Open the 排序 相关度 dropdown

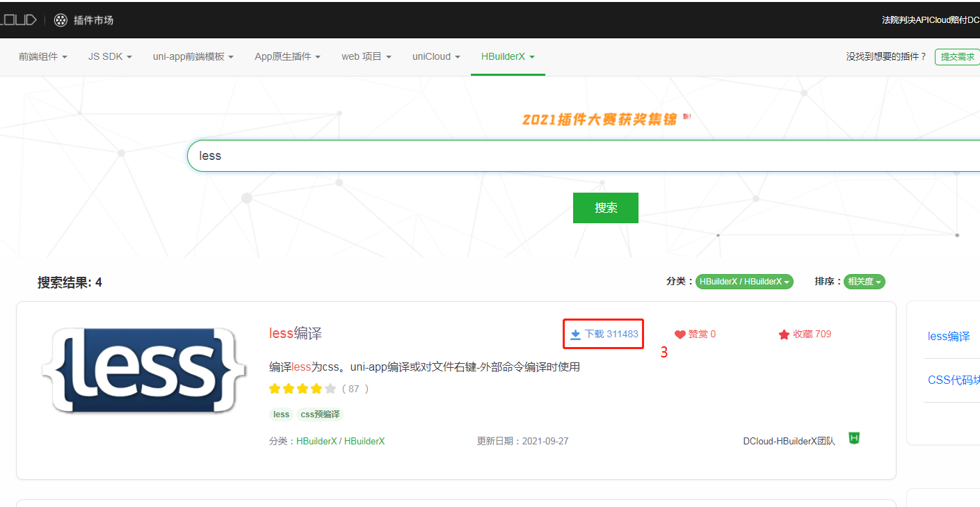pos(864,282)
